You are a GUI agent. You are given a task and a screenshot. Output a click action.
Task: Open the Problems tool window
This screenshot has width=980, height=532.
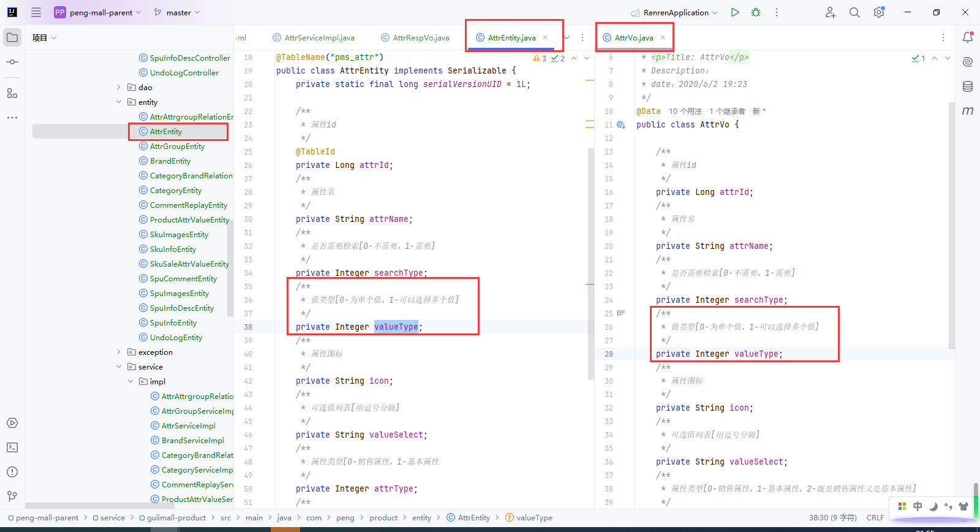coord(12,472)
